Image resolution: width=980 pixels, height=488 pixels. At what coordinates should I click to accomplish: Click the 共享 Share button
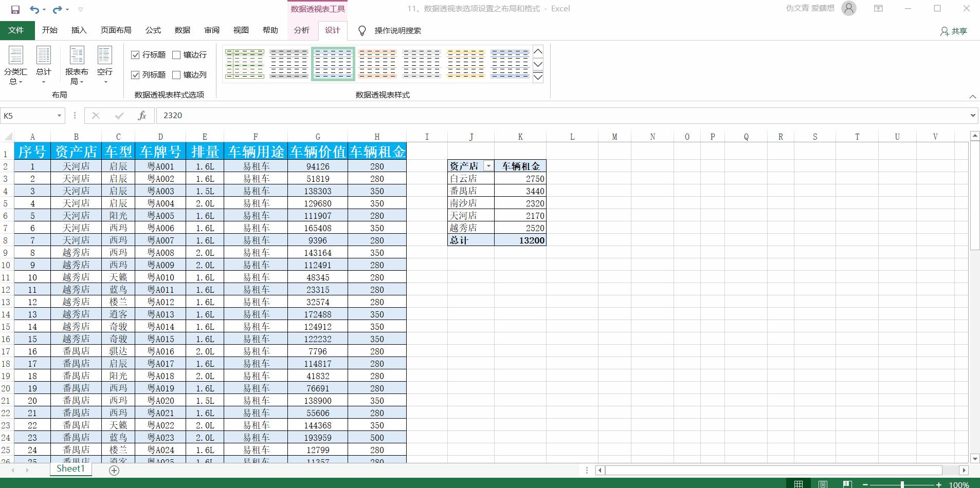(954, 31)
